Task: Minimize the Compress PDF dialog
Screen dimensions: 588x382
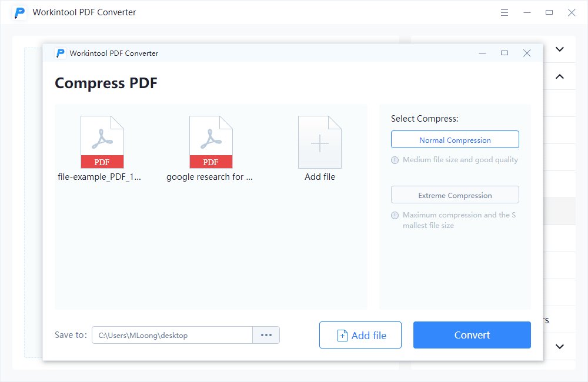Action: coord(483,53)
